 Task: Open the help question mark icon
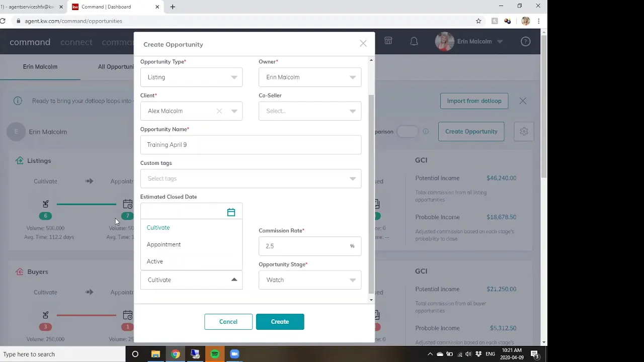pyautogui.click(x=526, y=42)
